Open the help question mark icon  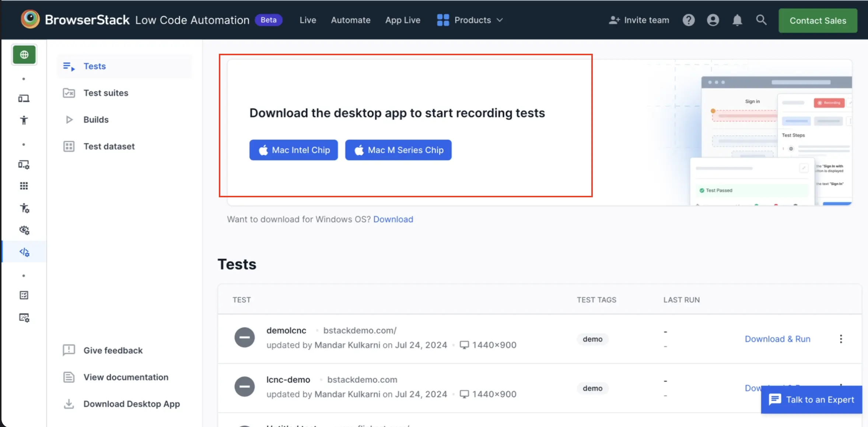click(x=688, y=20)
